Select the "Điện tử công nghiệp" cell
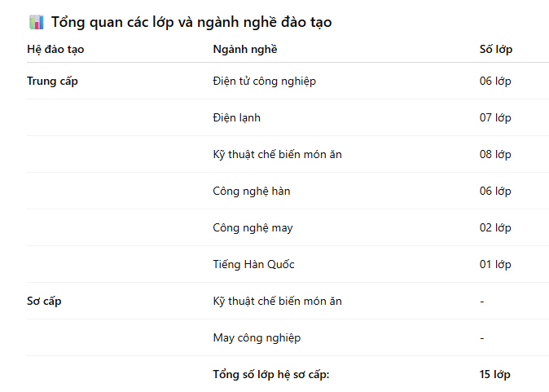549x392 pixels. [264, 81]
